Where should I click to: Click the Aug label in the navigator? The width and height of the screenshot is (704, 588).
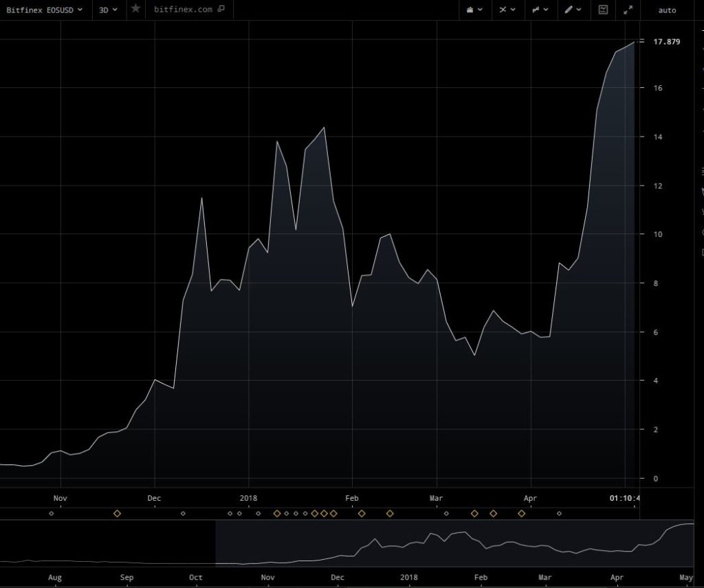(55, 578)
